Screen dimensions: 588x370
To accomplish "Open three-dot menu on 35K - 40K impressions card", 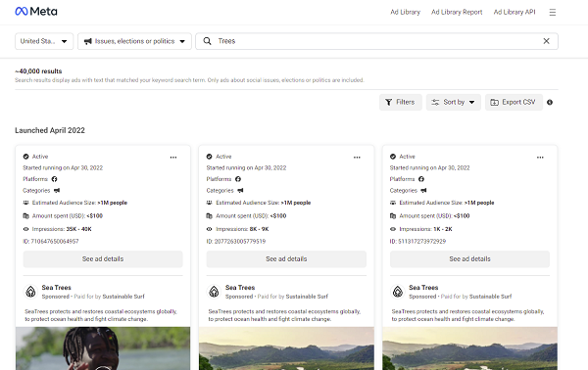I will click(173, 158).
